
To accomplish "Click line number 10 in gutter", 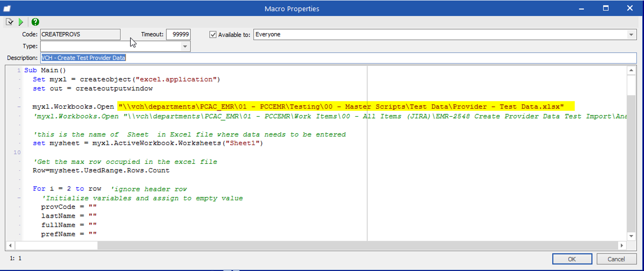I will tap(17, 152).
